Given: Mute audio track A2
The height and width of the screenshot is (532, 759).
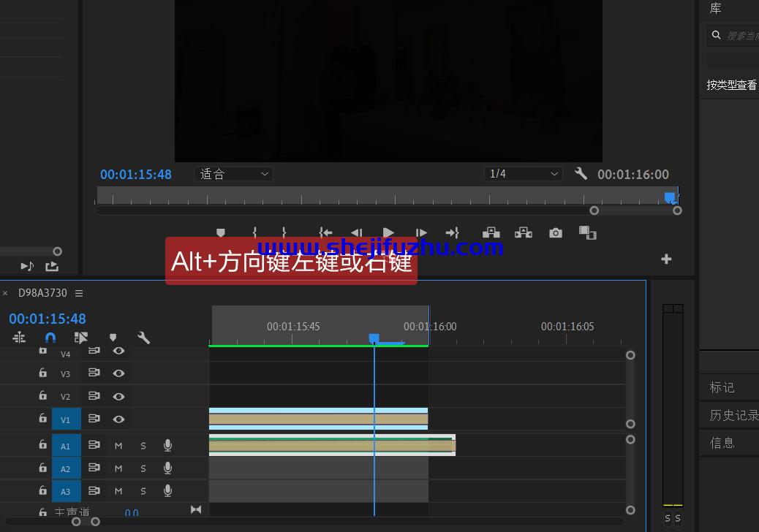Looking at the screenshot, I should [x=118, y=468].
